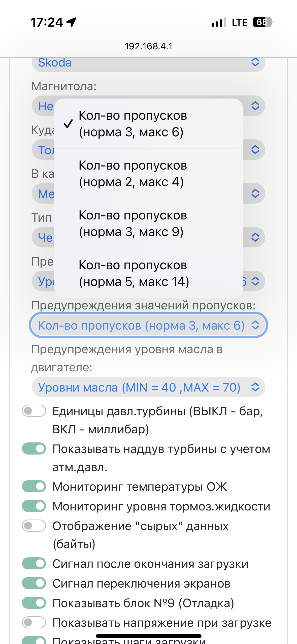Toggle Единицы давл.турбины switch
This screenshot has width=297, height=644.
(34, 411)
